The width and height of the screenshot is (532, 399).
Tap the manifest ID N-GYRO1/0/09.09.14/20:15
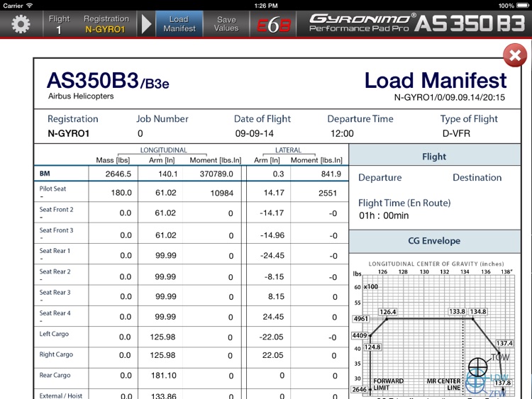tap(449, 98)
